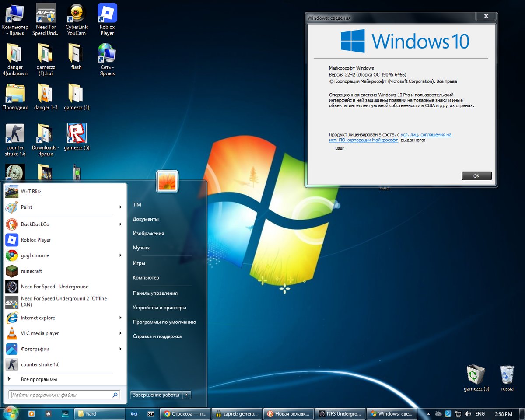This screenshot has width=525, height=420.
Task: Select the gamezzz (5) Roblox-logo desktop icon
Action: (x=76, y=137)
